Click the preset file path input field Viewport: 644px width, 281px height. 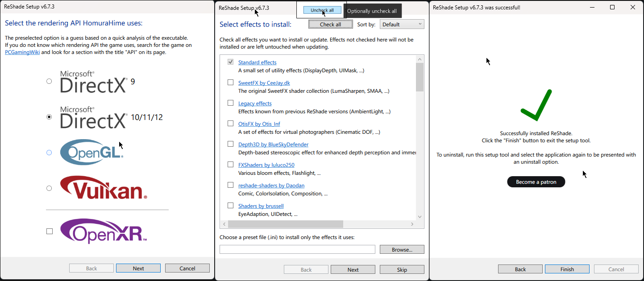click(297, 249)
